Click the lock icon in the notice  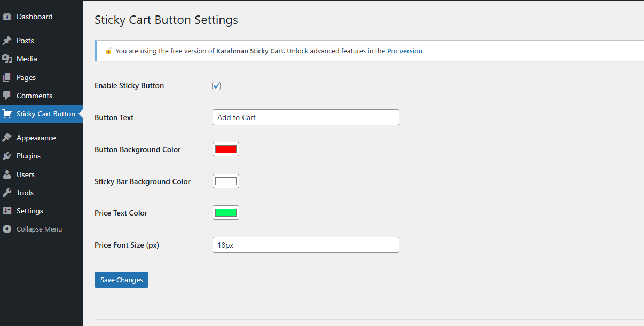tap(108, 51)
